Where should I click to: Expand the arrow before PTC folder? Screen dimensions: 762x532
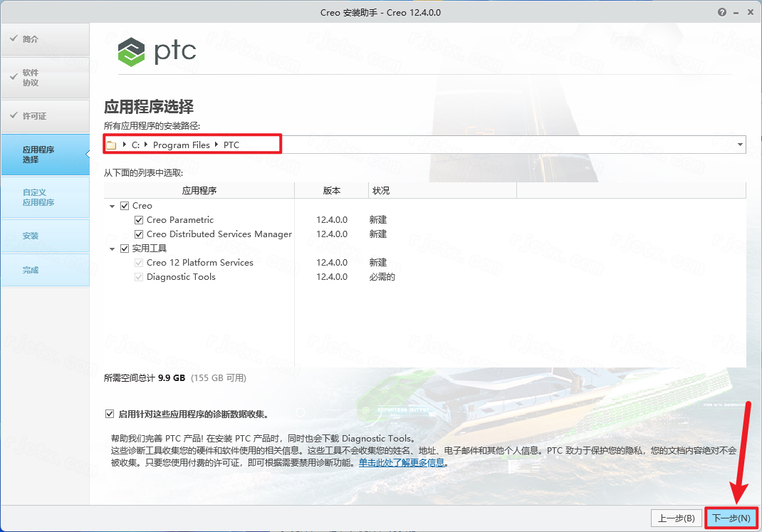216,145
